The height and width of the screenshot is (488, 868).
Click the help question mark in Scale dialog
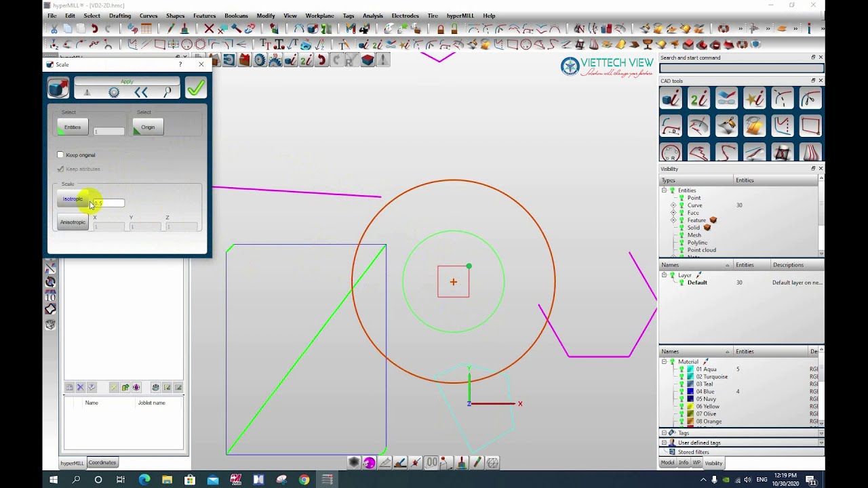tap(180, 64)
